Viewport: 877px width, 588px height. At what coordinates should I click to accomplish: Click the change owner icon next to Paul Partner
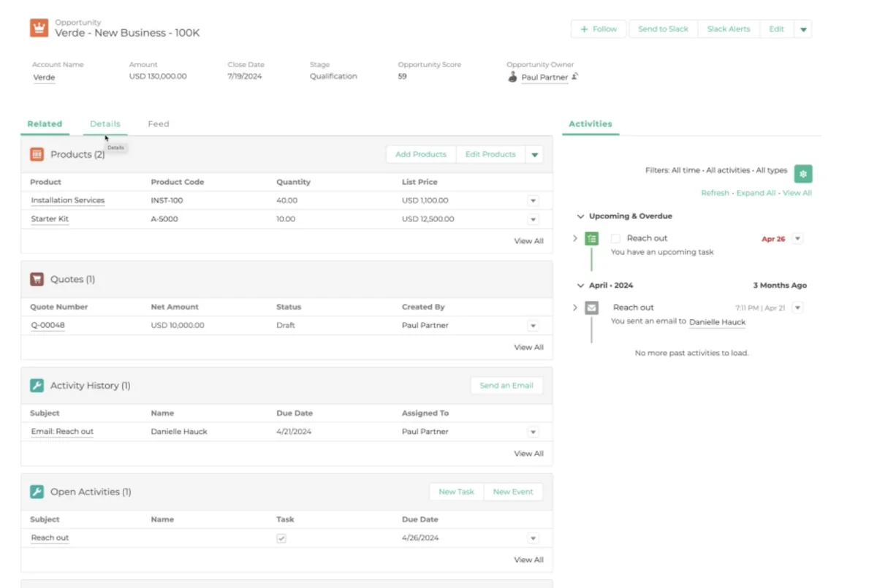coord(575,76)
